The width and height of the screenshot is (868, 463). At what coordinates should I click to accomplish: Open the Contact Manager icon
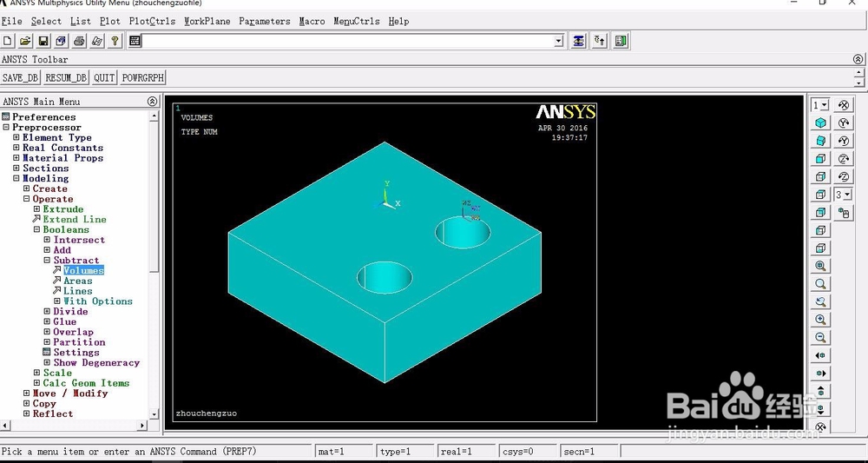click(621, 41)
